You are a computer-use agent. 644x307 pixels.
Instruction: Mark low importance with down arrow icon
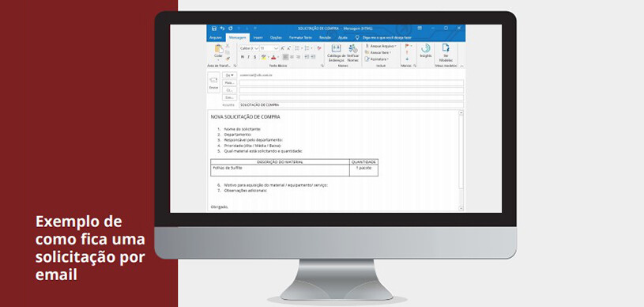[x=407, y=59]
